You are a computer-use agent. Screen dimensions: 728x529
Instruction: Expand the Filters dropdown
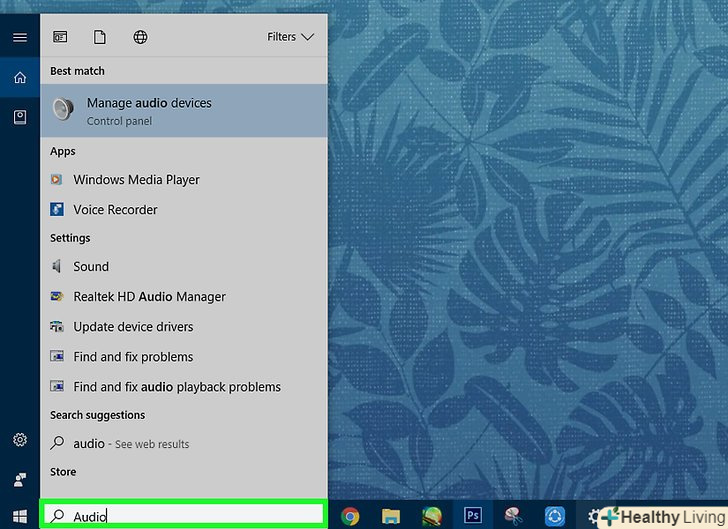(290, 37)
